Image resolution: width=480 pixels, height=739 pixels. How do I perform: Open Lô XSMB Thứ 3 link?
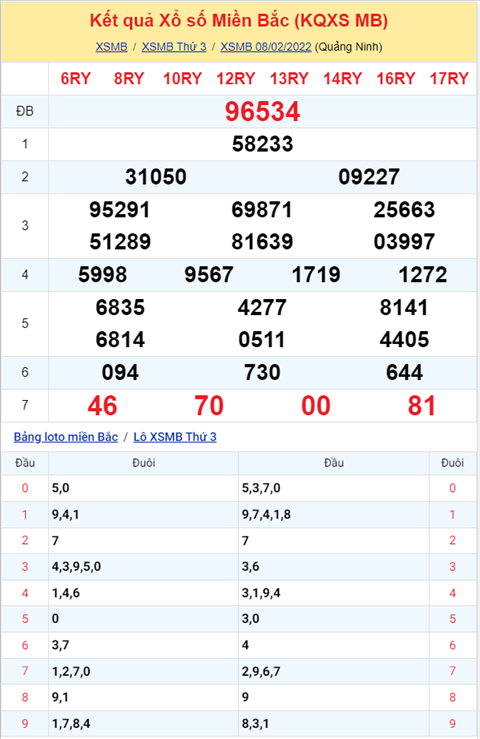coord(175,437)
